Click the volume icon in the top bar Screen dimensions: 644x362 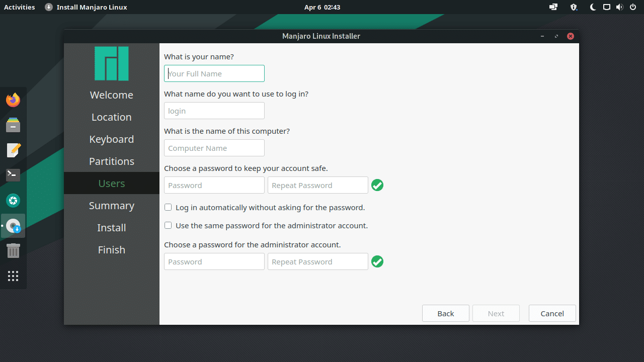coord(620,7)
